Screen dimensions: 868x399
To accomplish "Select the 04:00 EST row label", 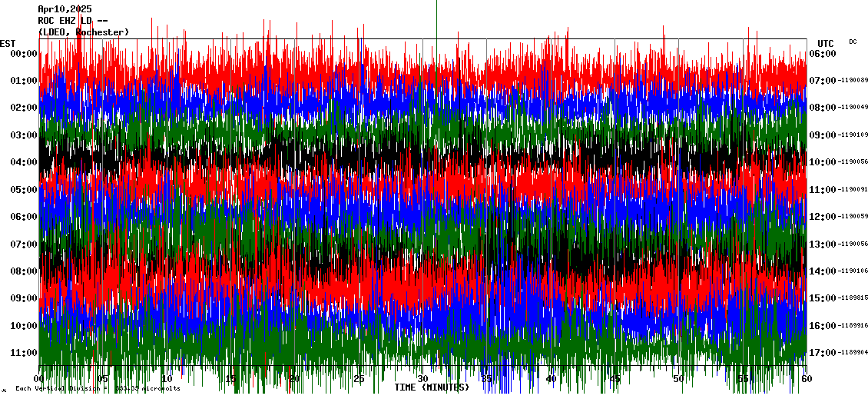I will coord(23,162).
